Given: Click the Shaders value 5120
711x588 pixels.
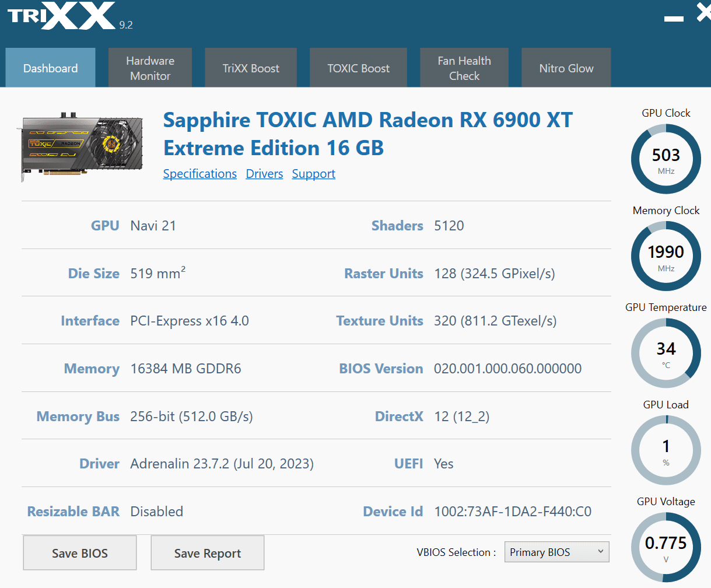Looking at the screenshot, I should [x=449, y=226].
